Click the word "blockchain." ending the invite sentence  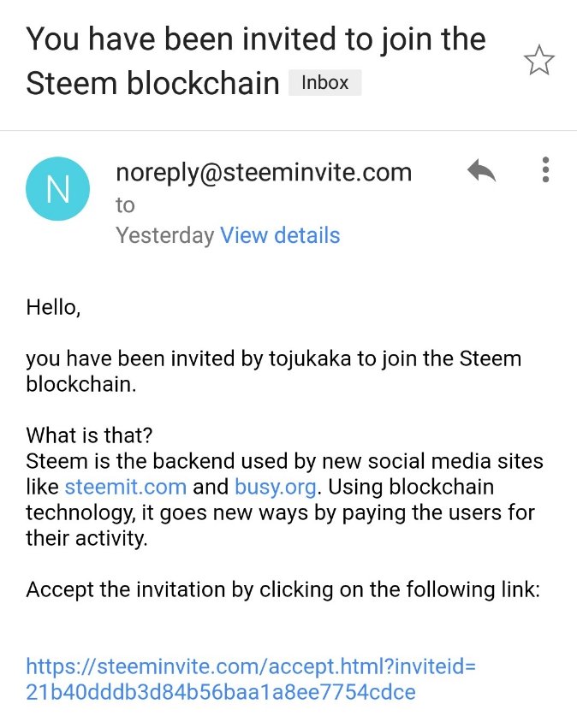pos(80,384)
